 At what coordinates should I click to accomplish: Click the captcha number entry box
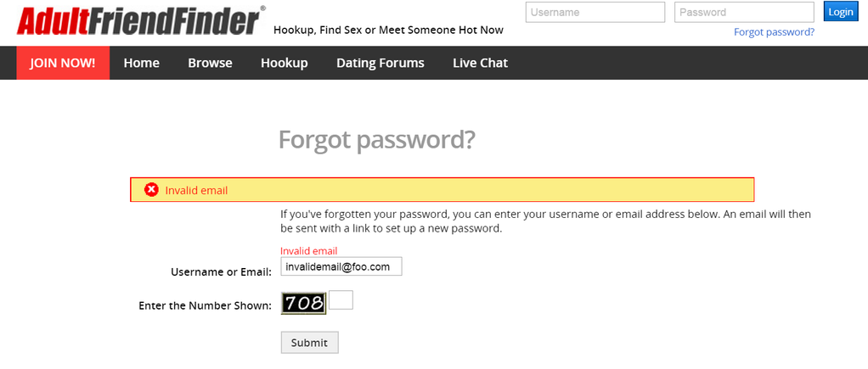click(x=341, y=299)
